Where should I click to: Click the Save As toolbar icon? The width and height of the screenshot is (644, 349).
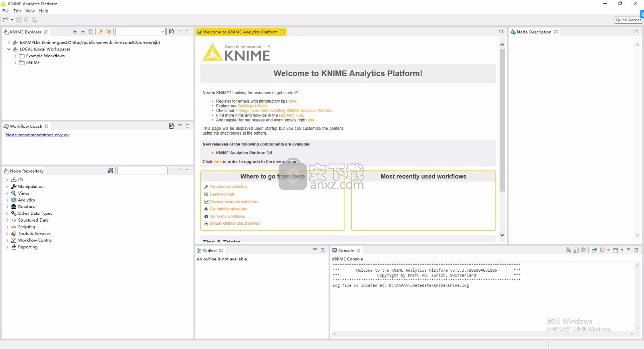coord(27,20)
